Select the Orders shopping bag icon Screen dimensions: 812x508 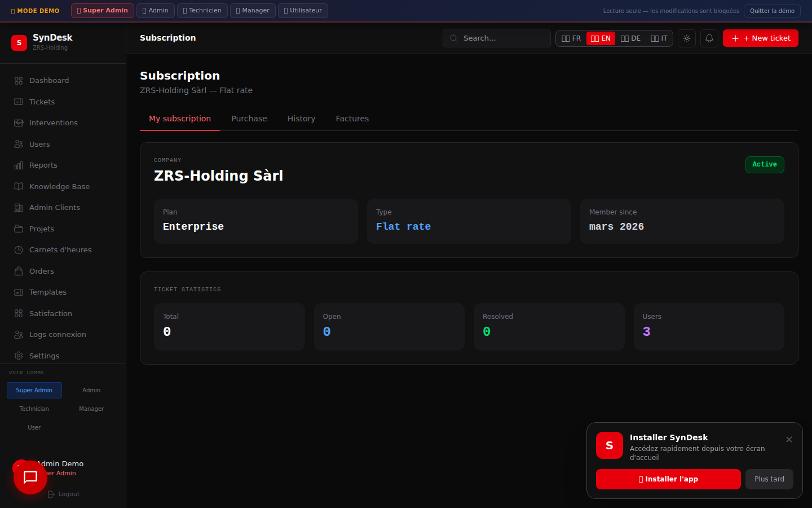point(19,271)
